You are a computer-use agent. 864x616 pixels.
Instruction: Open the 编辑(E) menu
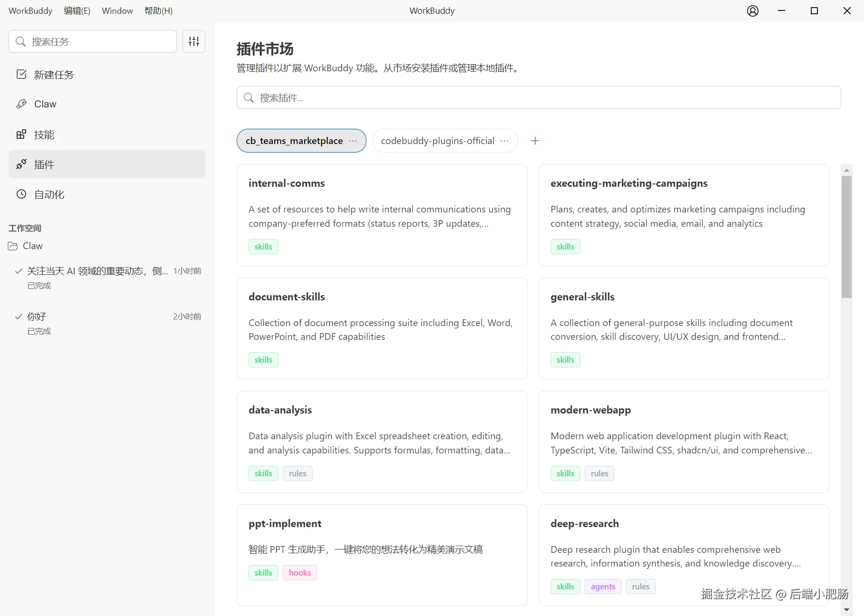point(77,10)
